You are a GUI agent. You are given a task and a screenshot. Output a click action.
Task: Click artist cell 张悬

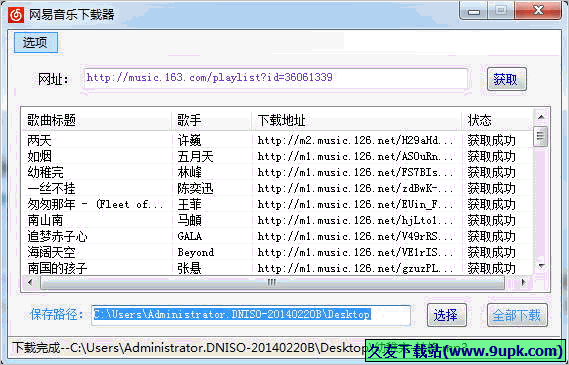coord(189,268)
